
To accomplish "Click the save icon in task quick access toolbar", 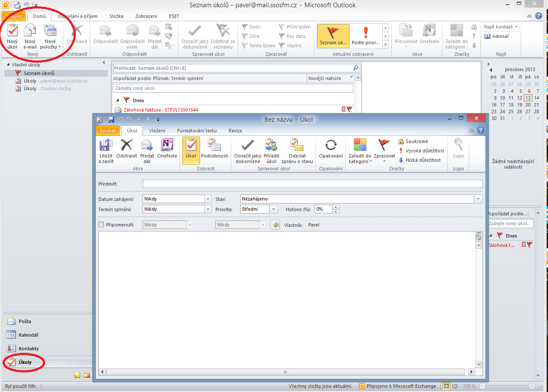I will click(111, 120).
